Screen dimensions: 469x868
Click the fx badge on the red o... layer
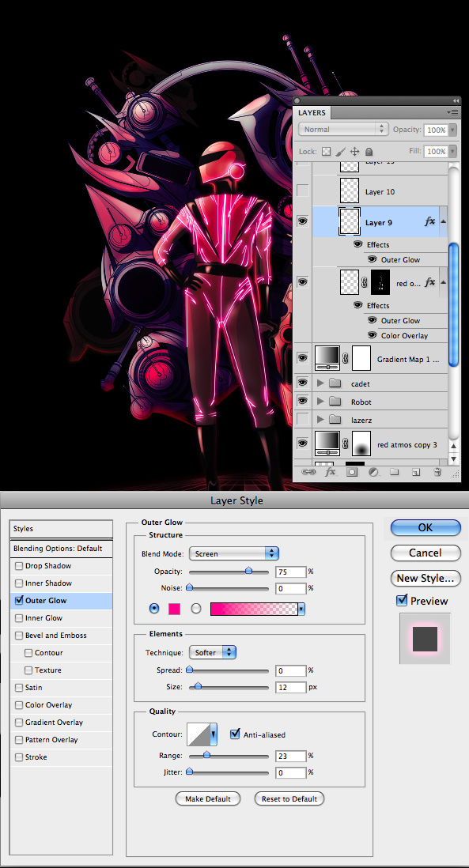tap(429, 283)
